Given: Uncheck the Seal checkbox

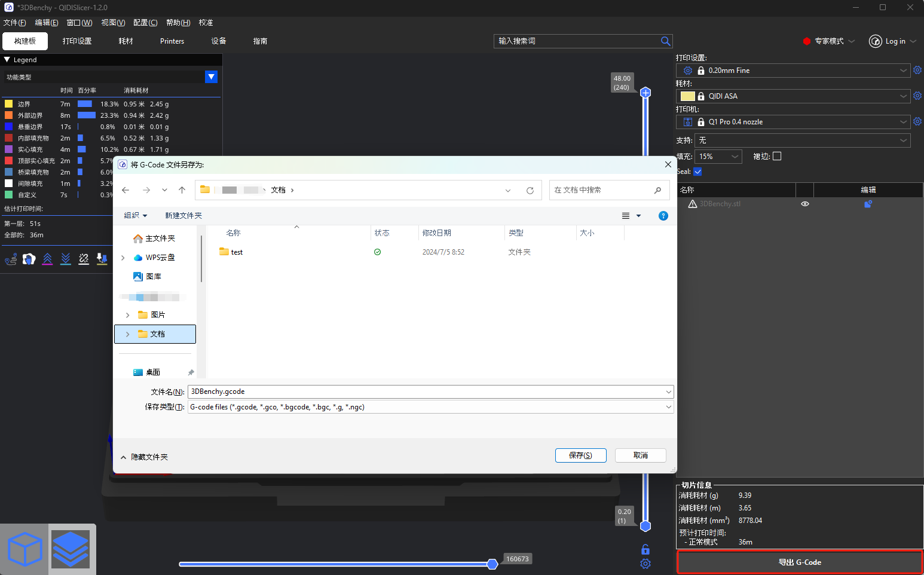Looking at the screenshot, I should (x=697, y=172).
